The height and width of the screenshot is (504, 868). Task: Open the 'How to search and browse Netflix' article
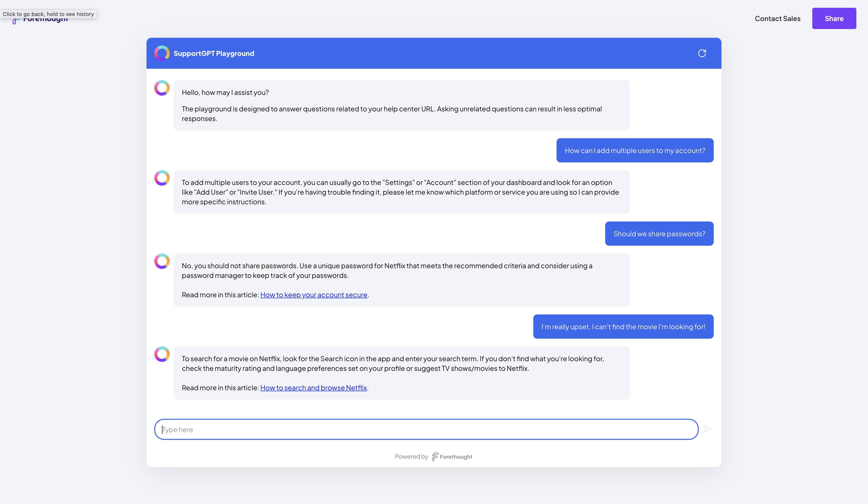click(313, 388)
